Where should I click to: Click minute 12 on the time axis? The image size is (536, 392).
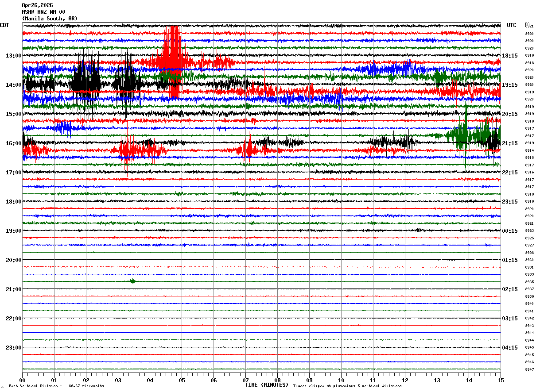pyautogui.click(x=405, y=380)
